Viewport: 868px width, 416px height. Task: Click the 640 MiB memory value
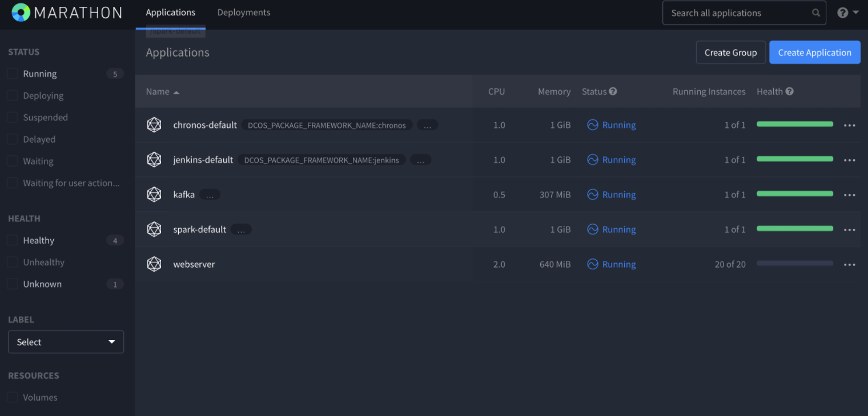click(x=555, y=264)
